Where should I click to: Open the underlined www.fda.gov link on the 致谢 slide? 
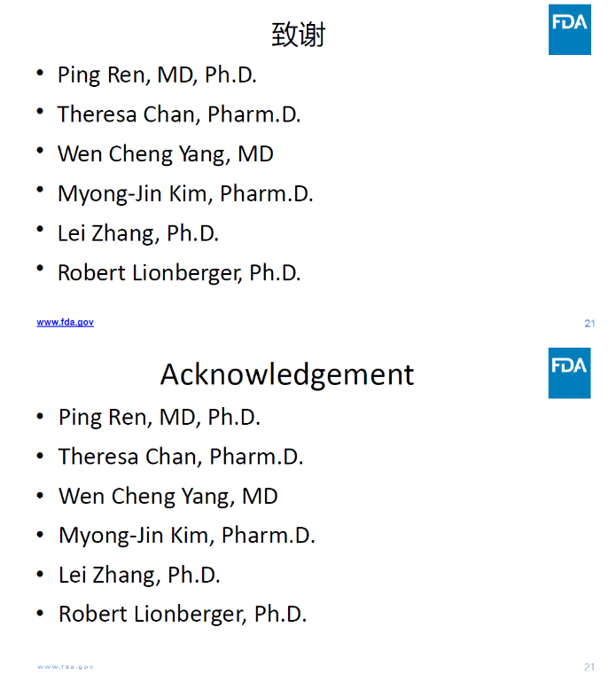click(65, 322)
